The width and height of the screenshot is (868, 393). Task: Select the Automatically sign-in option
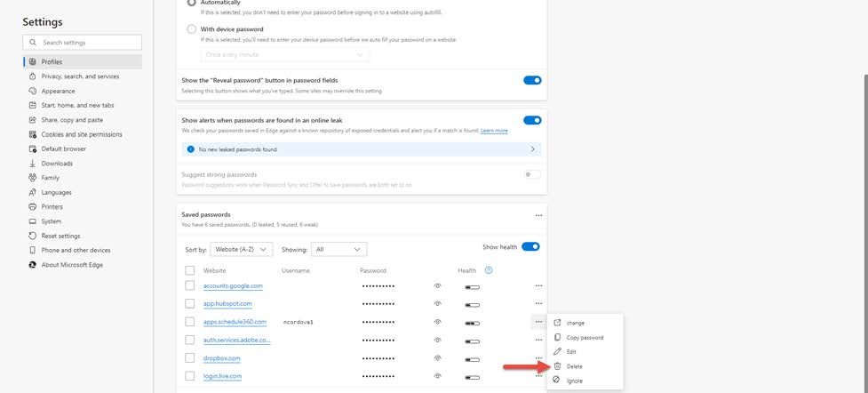[192, 3]
